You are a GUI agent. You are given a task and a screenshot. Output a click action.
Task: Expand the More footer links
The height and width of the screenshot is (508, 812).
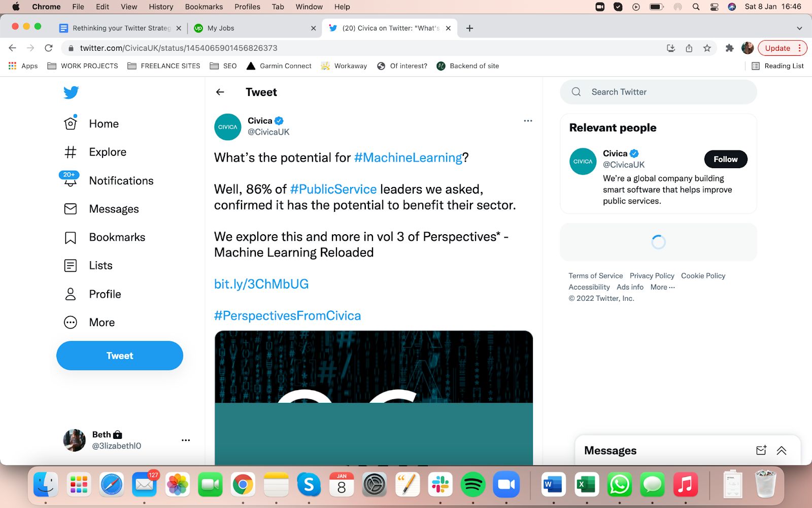(x=663, y=287)
